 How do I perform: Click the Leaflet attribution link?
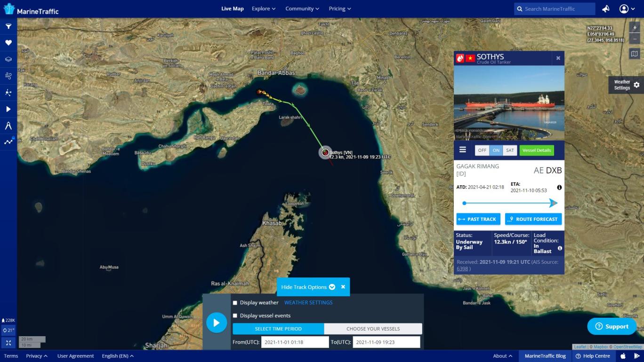click(x=580, y=347)
